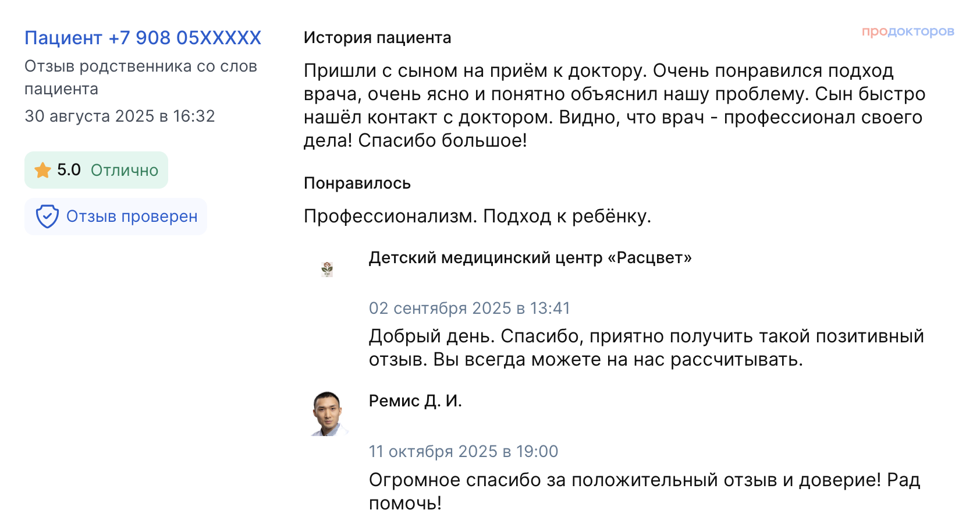Click Детский медицинский центр «Расцвет» name

coord(530,258)
